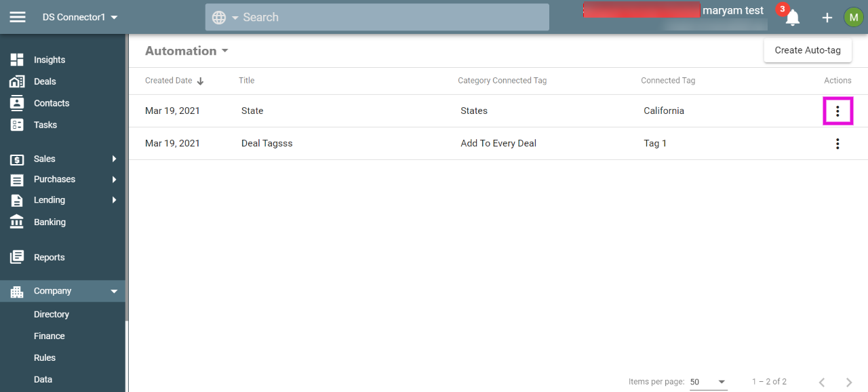This screenshot has width=868, height=392.
Task: Click the State title cell
Action: [252, 111]
